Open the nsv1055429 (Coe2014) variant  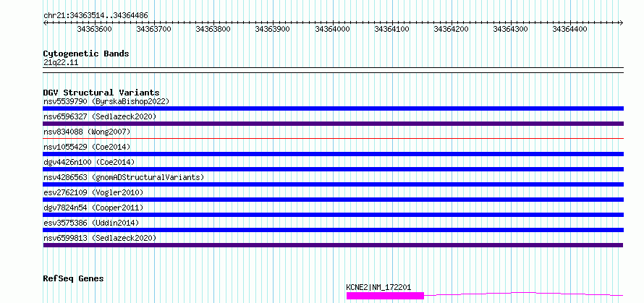pos(87,147)
